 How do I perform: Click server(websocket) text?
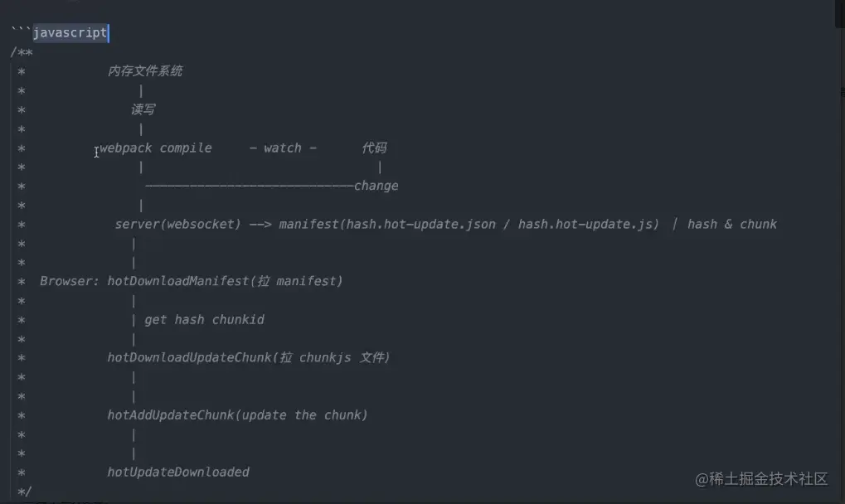[x=177, y=225]
